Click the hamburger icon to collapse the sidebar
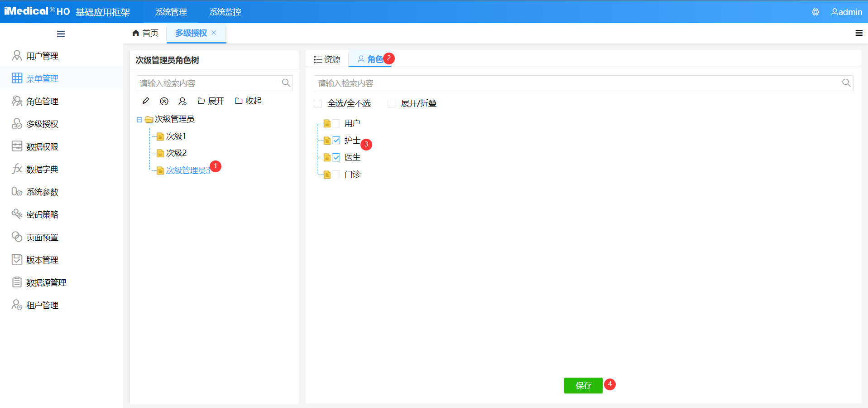 pyautogui.click(x=61, y=34)
